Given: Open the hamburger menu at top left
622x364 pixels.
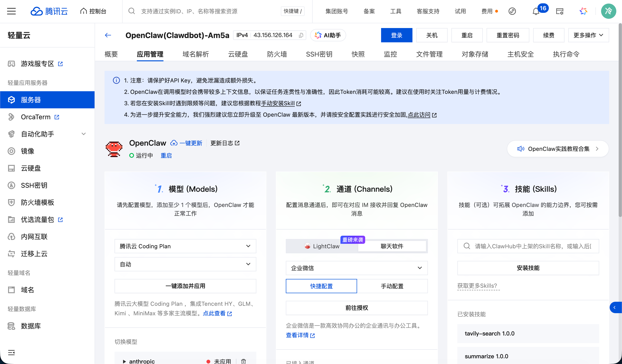Looking at the screenshot, I should tap(11, 11).
